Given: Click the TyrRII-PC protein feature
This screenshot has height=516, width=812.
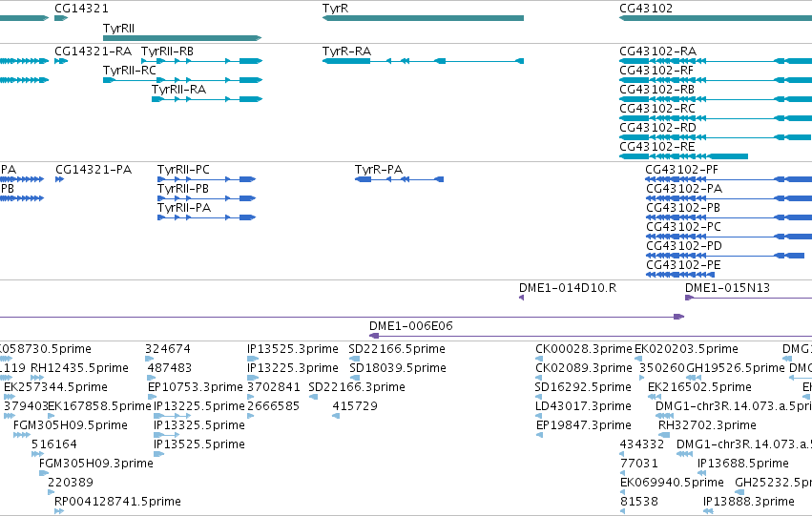Looking at the screenshot, I should (207, 179).
